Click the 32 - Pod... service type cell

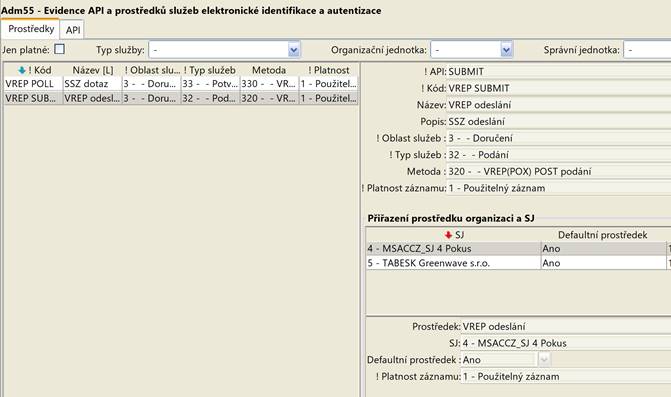pyautogui.click(x=210, y=98)
